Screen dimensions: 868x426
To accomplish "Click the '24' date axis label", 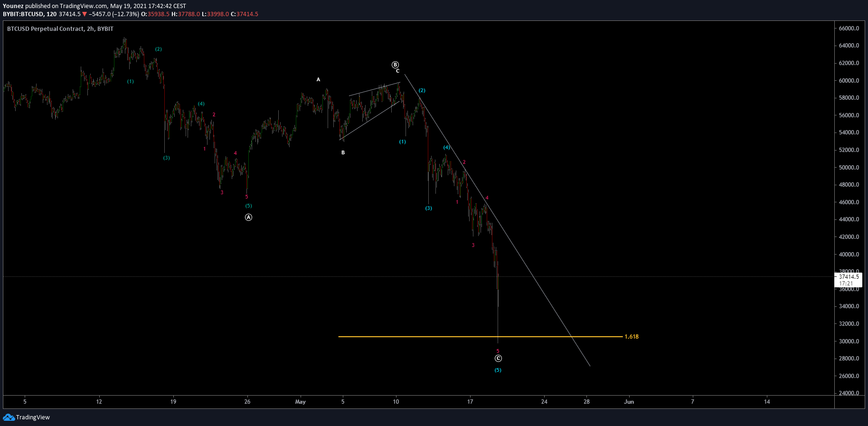I will click(x=544, y=402).
